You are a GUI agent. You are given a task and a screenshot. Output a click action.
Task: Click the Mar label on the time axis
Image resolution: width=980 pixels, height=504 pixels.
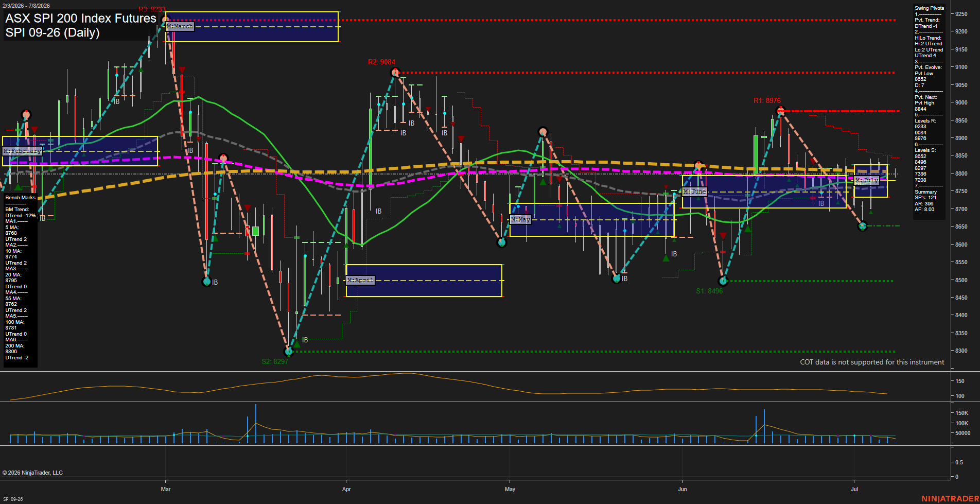(166, 489)
